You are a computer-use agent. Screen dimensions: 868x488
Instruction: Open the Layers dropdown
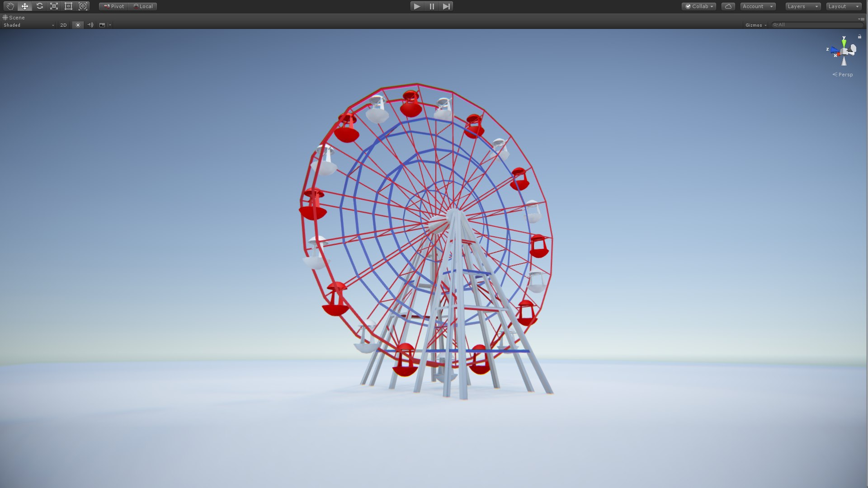[x=803, y=6]
